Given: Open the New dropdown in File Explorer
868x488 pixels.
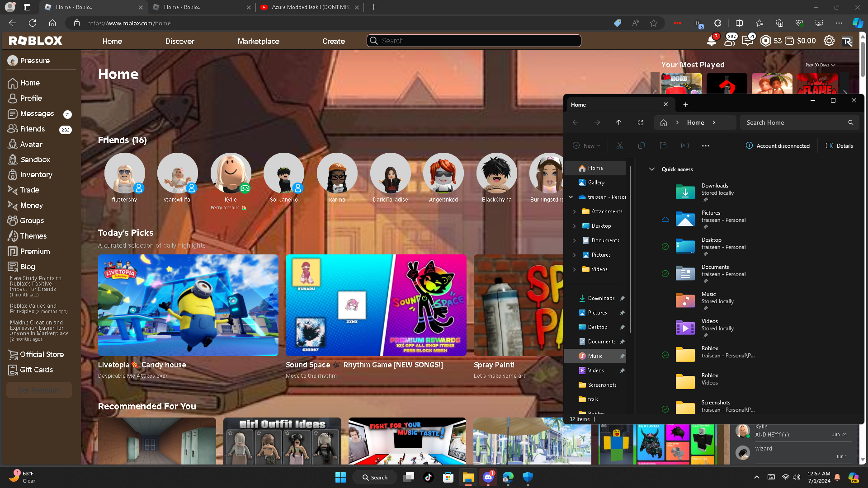Looking at the screenshot, I should tap(586, 146).
